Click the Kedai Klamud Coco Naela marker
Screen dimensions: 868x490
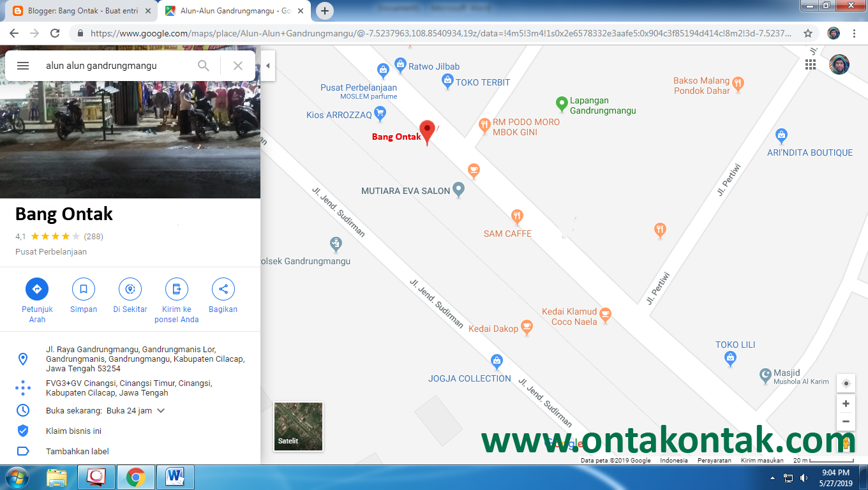[606, 315]
